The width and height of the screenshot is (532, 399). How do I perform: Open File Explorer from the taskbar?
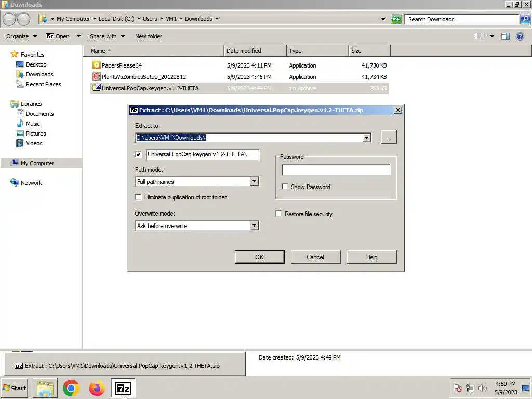(x=45, y=388)
